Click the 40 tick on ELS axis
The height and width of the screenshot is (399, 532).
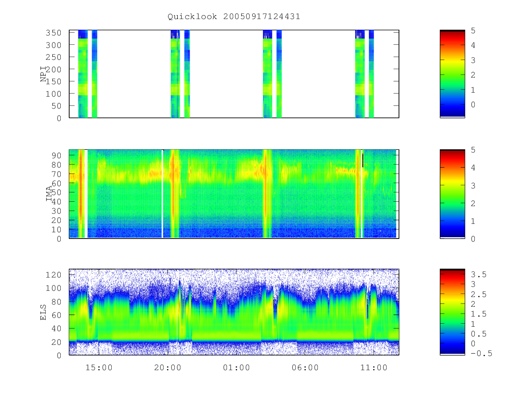tap(57, 329)
